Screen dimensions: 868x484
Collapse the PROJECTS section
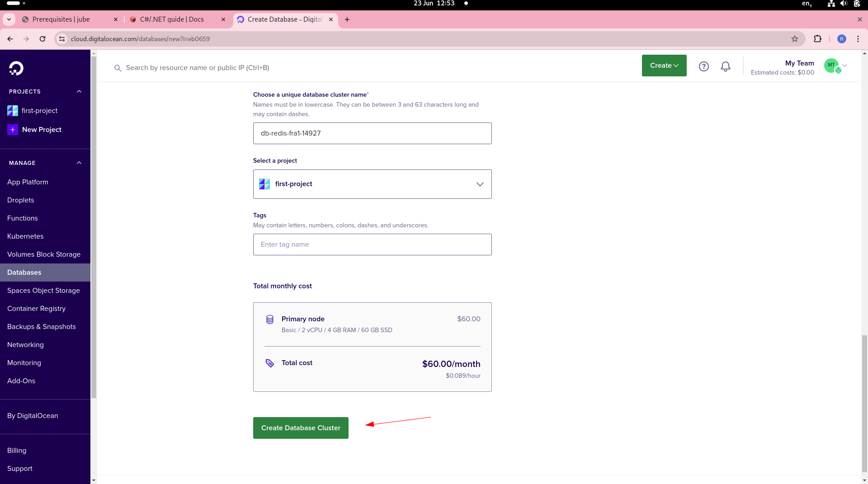click(79, 92)
